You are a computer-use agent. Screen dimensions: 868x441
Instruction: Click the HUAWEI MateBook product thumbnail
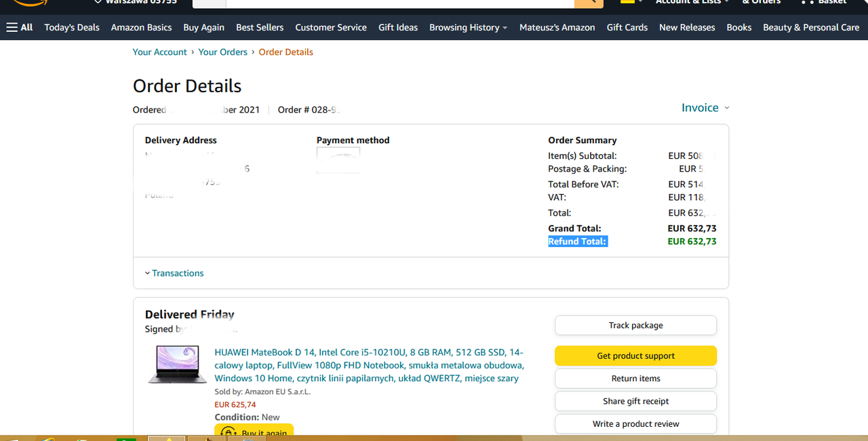pos(178,364)
